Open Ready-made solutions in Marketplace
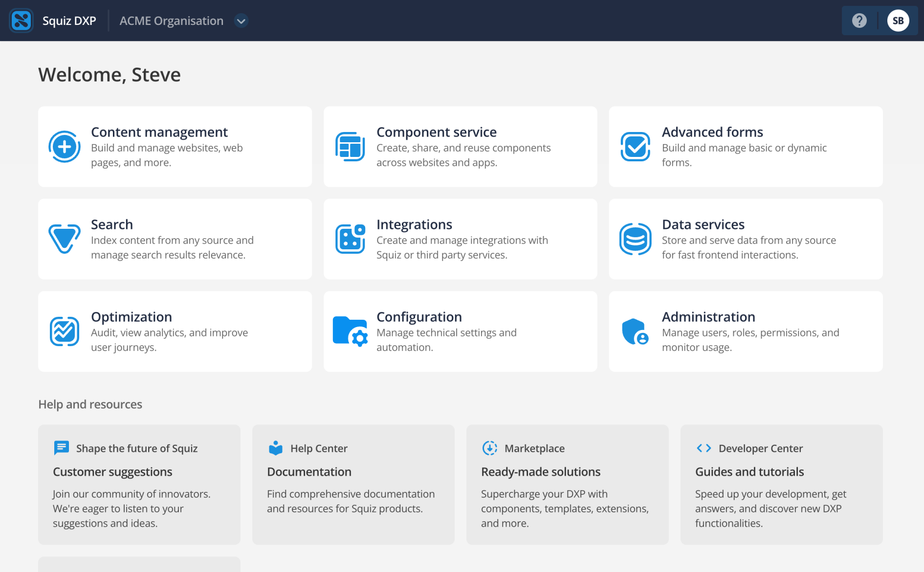The height and width of the screenshot is (572, 924). (x=541, y=472)
